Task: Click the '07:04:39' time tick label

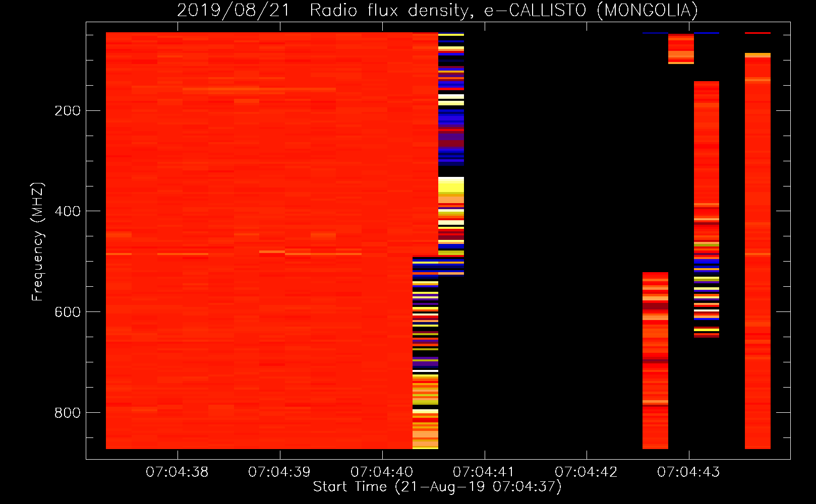Action: click(279, 472)
